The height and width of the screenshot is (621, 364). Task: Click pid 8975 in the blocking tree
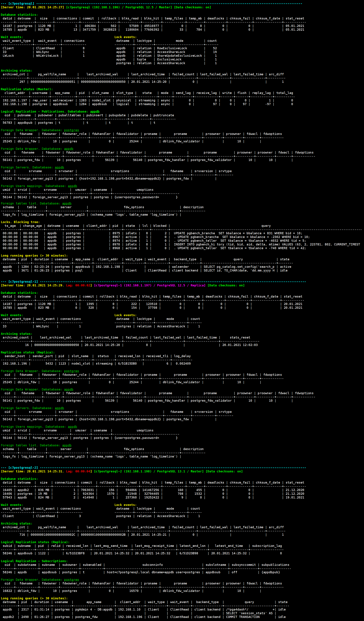116,233
